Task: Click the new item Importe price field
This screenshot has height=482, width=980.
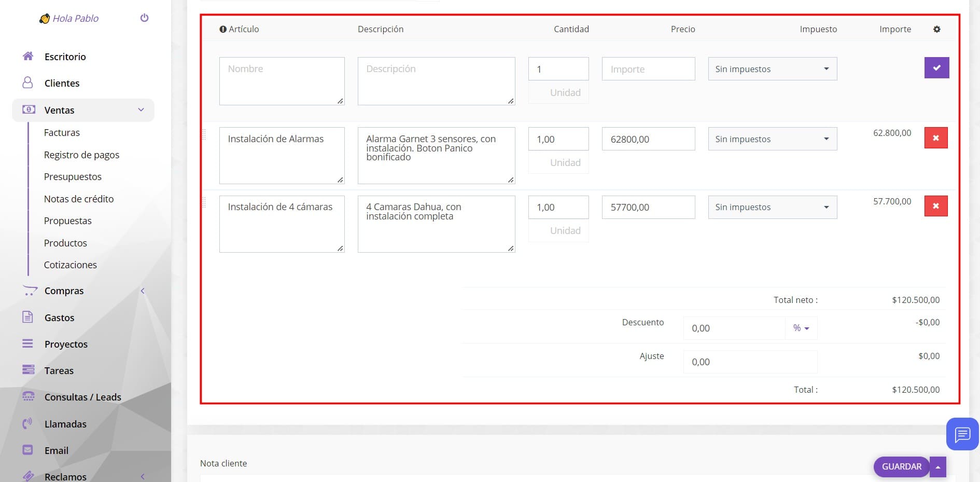Action: tap(648, 68)
